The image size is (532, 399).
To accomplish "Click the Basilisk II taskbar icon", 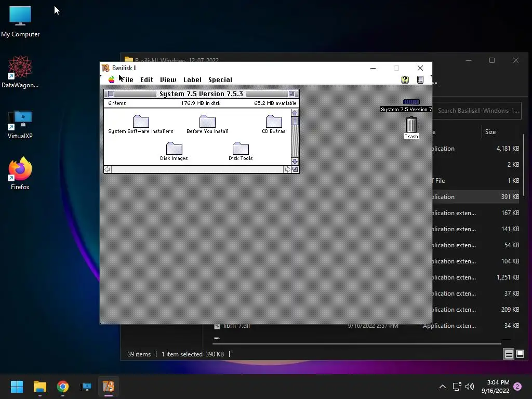I will click(109, 387).
